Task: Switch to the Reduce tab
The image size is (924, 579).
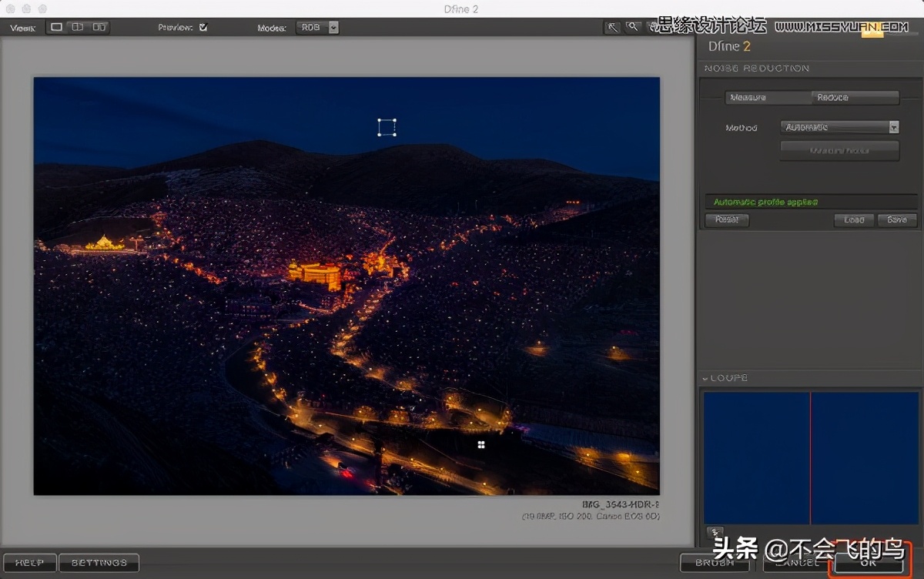Action: click(x=855, y=98)
